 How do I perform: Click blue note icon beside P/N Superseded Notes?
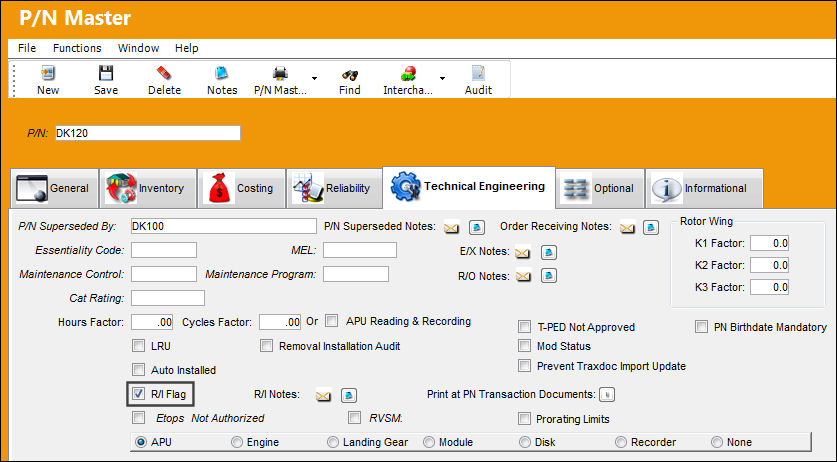tap(477, 228)
